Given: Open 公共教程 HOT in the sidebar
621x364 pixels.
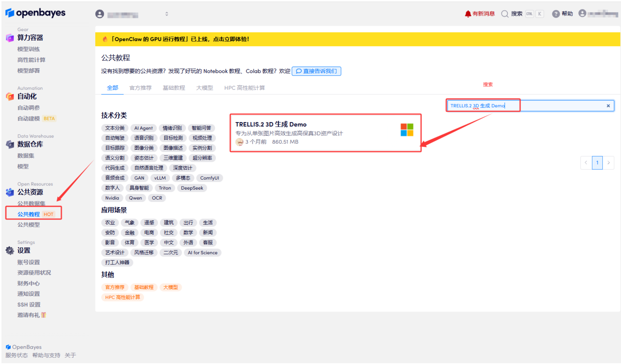Looking at the screenshot, I should click(36, 214).
